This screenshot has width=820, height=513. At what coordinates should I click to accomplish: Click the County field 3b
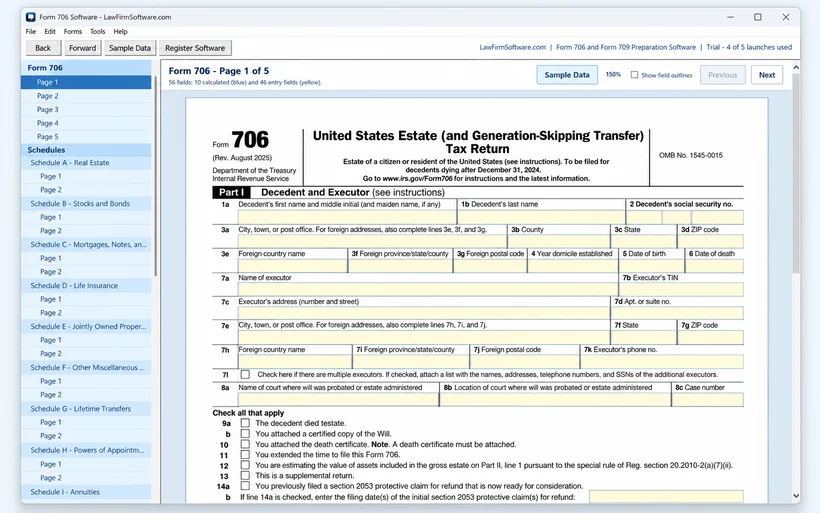coord(559,241)
